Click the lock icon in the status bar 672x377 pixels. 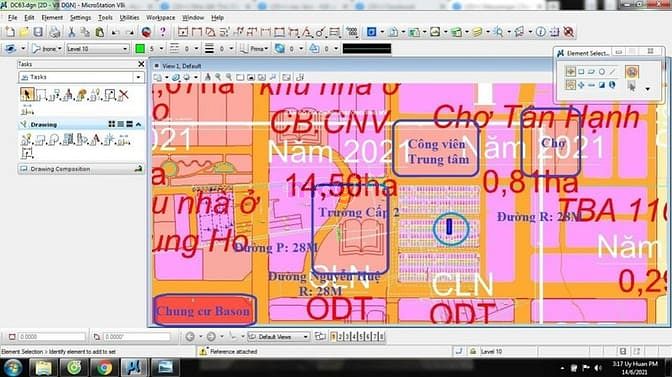click(473, 351)
